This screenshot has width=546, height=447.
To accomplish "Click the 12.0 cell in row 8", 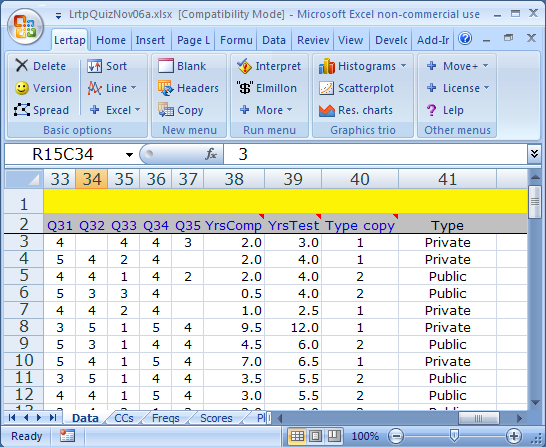I will coord(293,328).
